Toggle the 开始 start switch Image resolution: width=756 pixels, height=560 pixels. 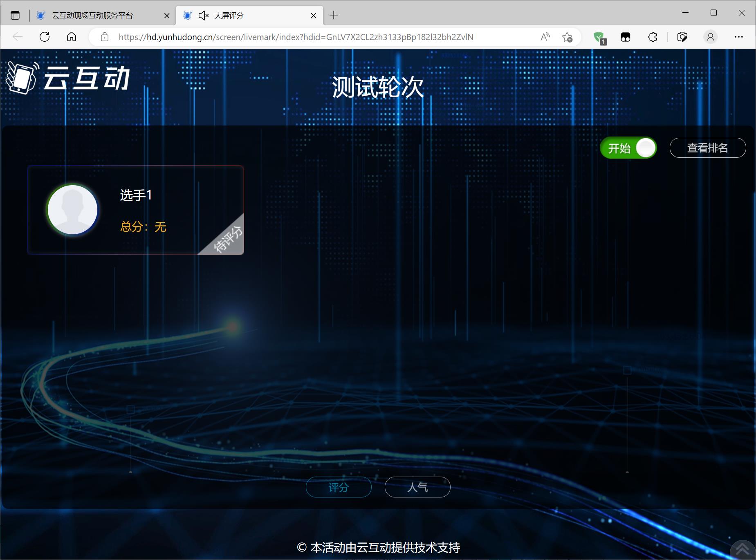[628, 148]
